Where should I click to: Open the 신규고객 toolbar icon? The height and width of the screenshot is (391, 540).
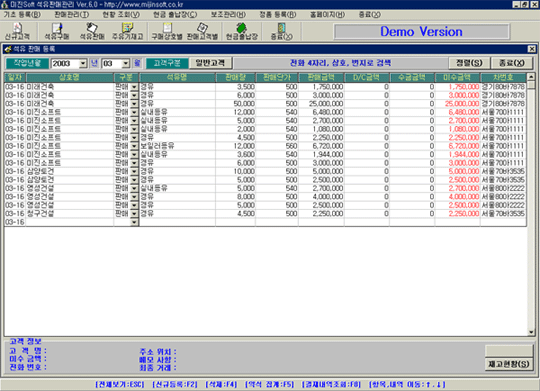(x=17, y=31)
